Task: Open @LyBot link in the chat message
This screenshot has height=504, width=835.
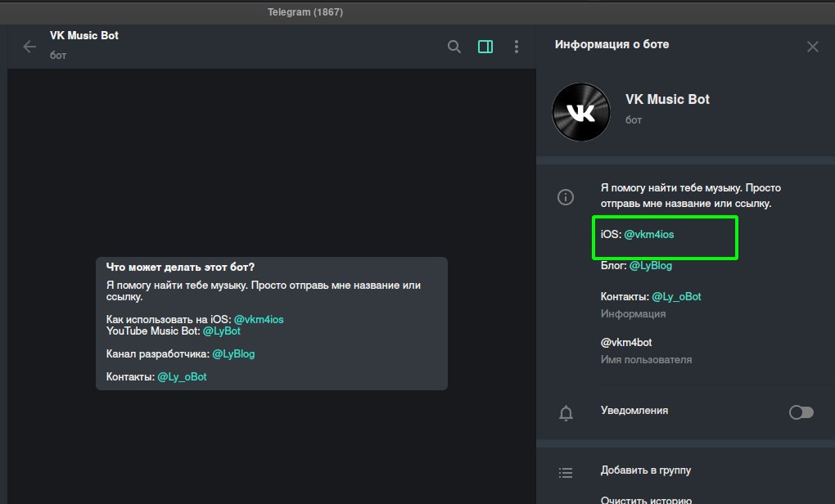Action: coord(222,331)
